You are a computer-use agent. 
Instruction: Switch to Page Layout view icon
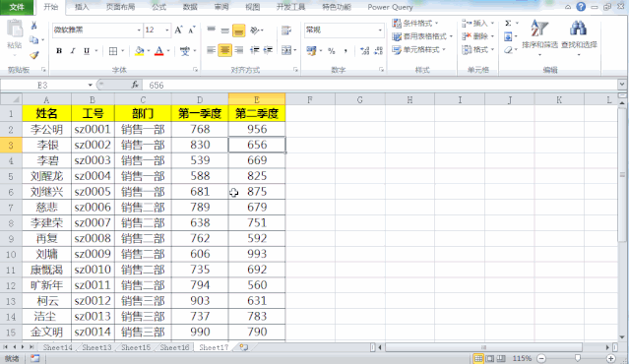point(490,358)
